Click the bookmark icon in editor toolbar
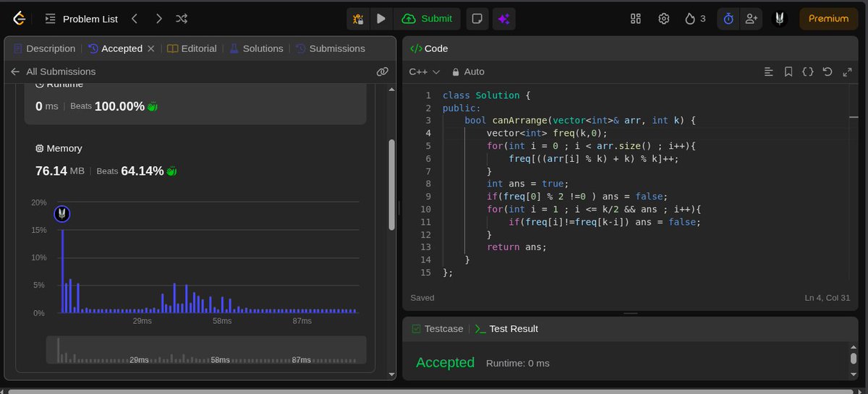The height and width of the screenshot is (394, 868). click(788, 72)
